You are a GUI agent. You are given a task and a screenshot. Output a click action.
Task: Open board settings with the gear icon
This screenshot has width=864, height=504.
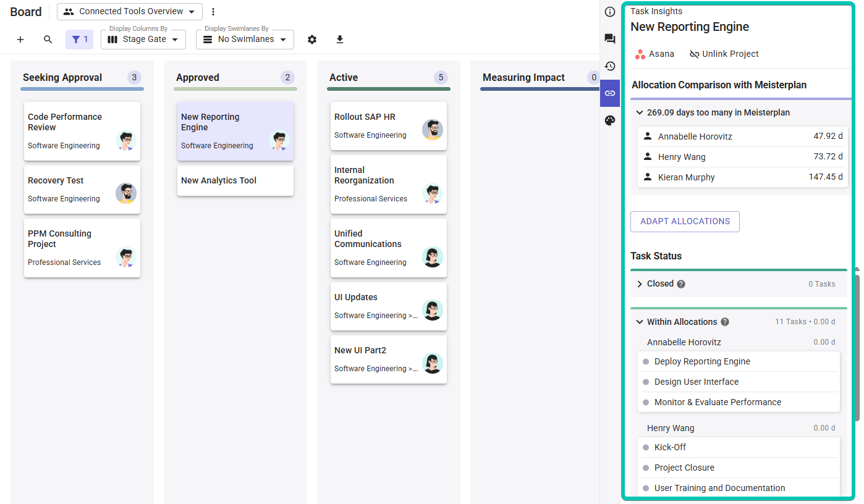(312, 39)
